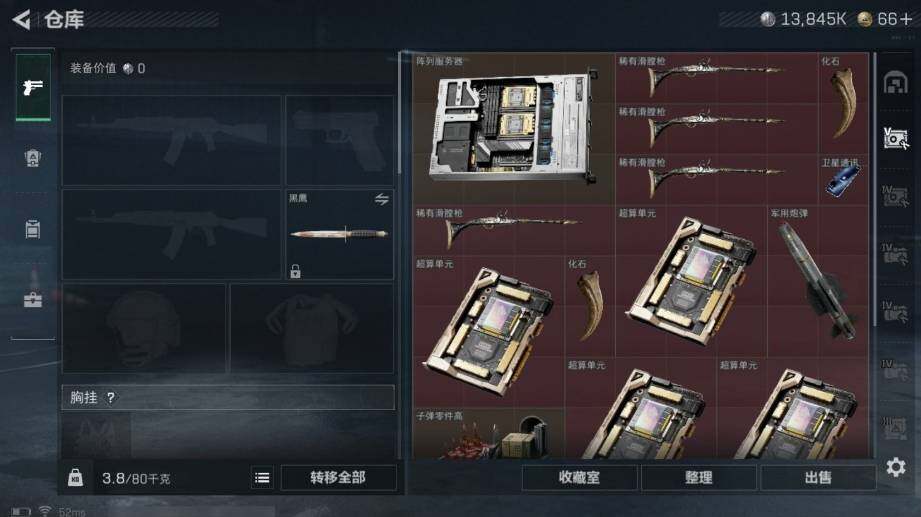Click the question mark beside 胸挂

pyautogui.click(x=110, y=398)
